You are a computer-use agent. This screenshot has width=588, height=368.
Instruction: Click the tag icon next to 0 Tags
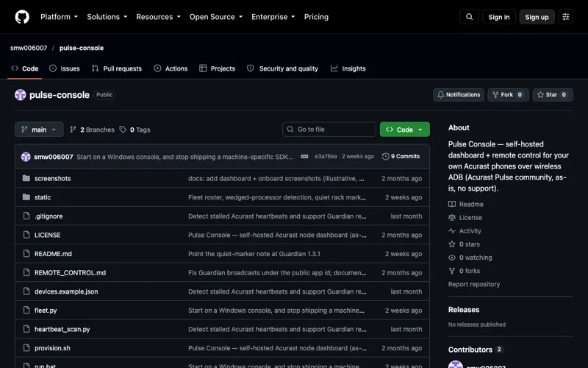[123, 130]
